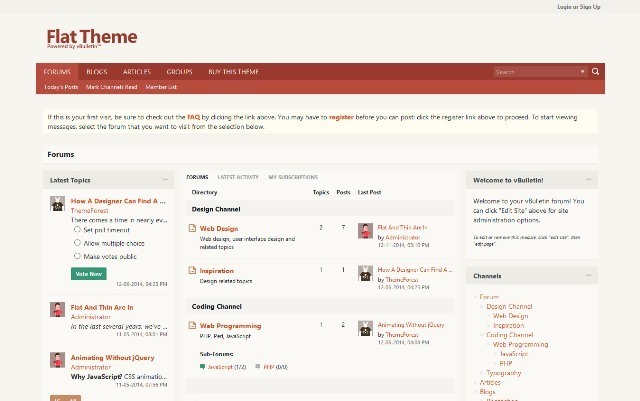The image size is (640, 401).
Task: Click avatar beside Animating Without jQuery topic in Latest Topics
Action: (58, 360)
